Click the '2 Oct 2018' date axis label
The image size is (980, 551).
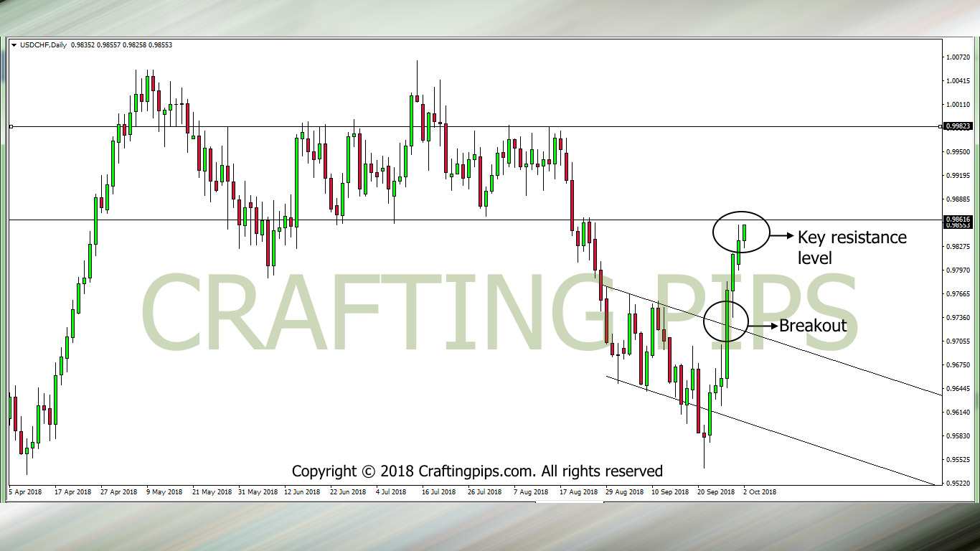click(760, 492)
